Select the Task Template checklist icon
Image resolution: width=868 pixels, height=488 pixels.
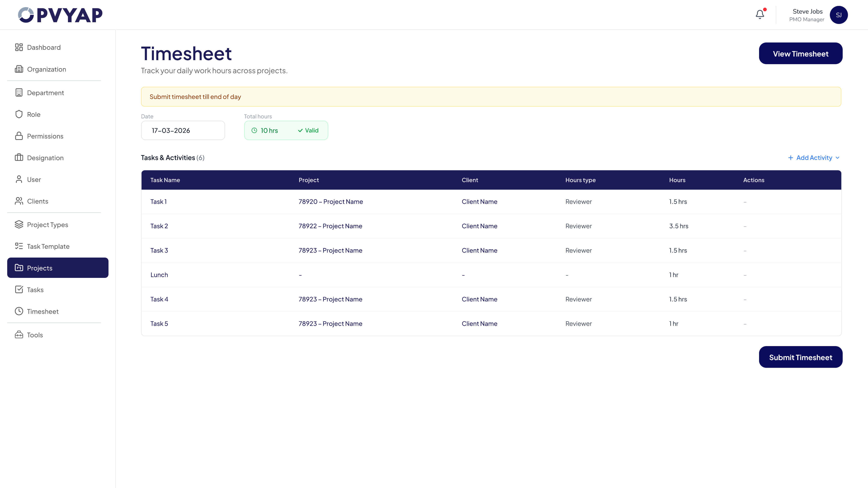19,246
